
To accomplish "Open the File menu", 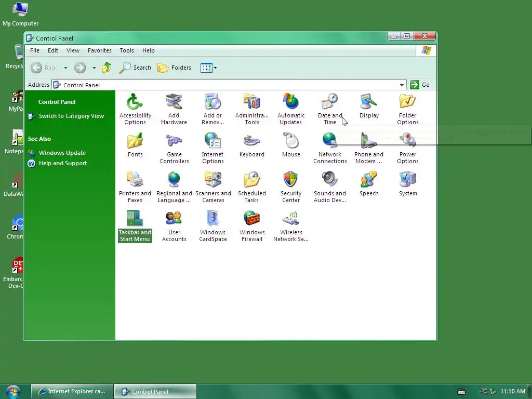I will click(35, 50).
